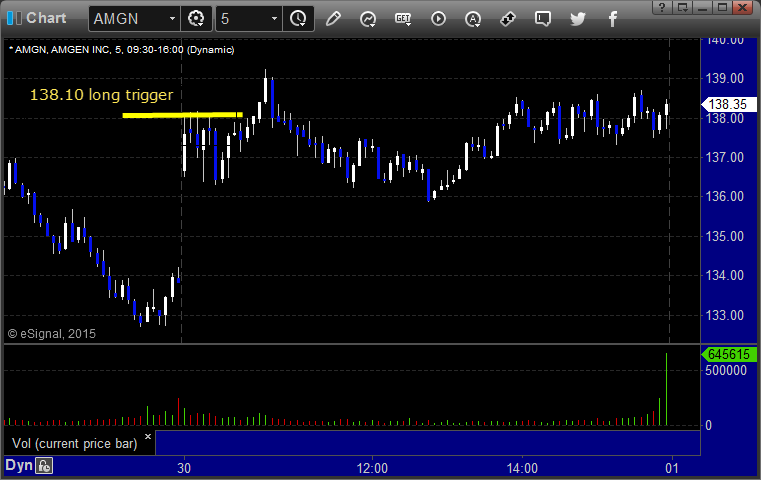Screen dimensions: 761x480
Task: Click the Vol (current price bar) label
Action: (75, 444)
